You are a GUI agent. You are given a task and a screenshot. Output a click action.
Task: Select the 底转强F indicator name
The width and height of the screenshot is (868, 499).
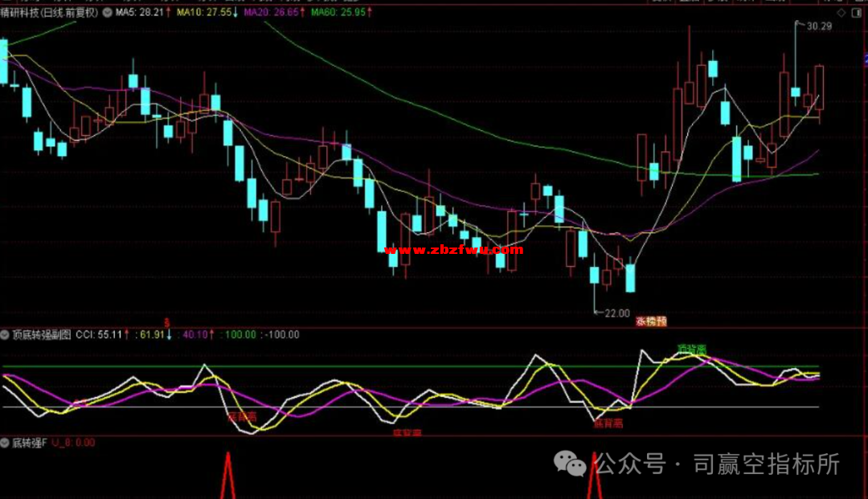30,443
